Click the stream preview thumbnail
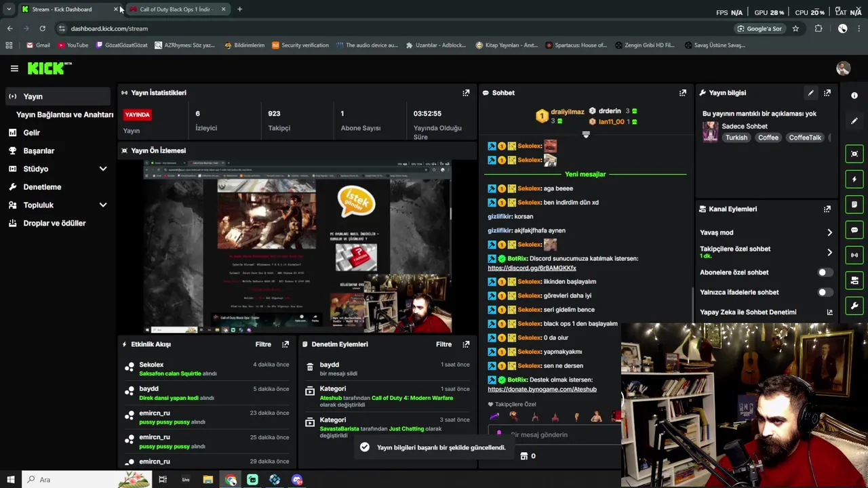 [x=298, y=246]
